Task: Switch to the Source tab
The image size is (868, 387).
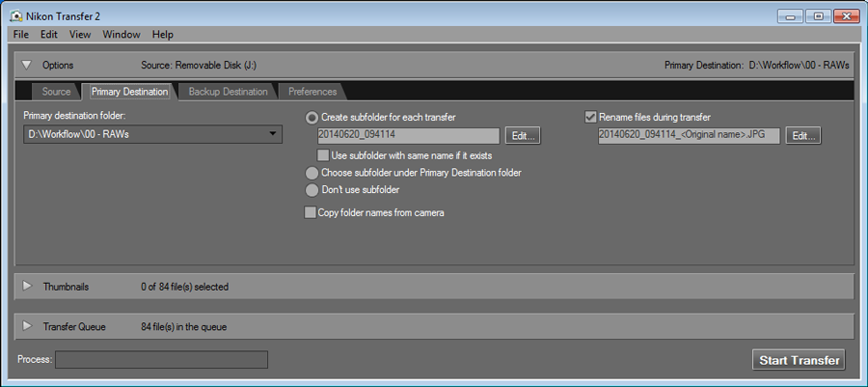Action: 56,92
